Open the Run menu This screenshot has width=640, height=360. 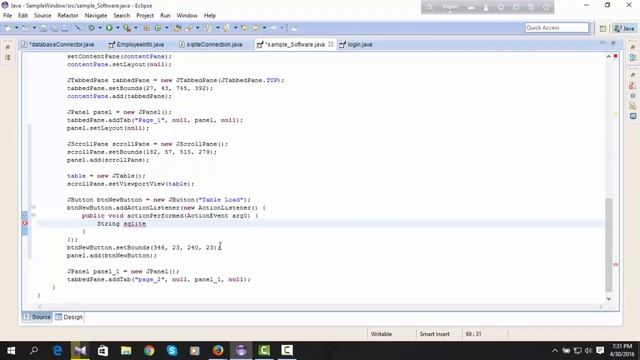pos(165,16)
